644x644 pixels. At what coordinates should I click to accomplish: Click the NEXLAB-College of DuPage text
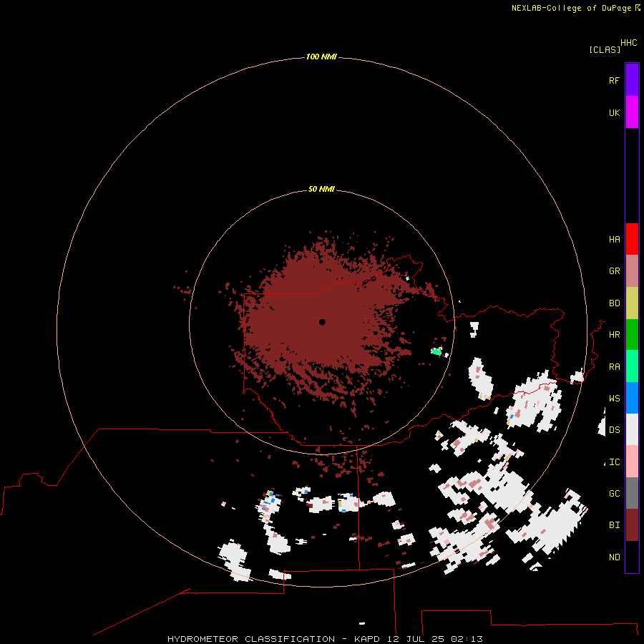pos(571,8)
